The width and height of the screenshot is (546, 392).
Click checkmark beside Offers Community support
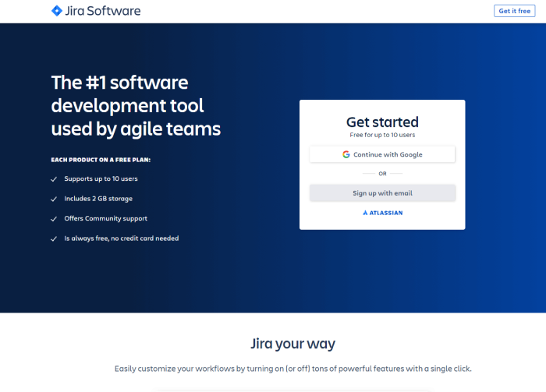54,219
